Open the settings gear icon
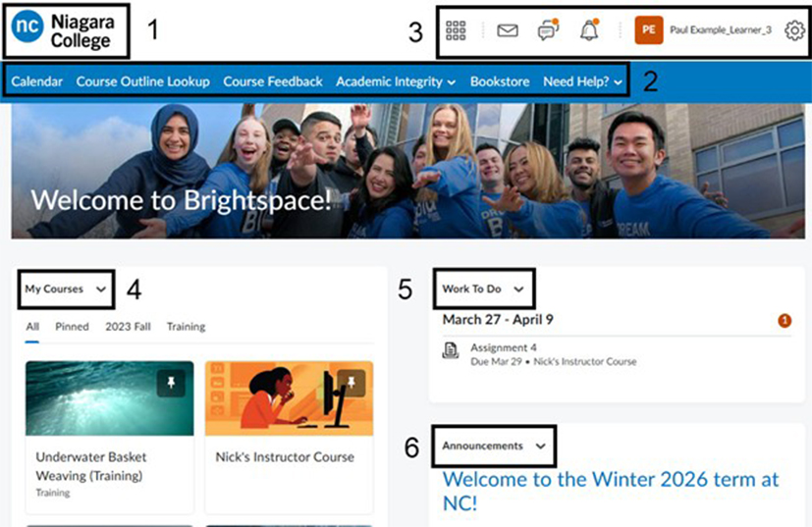The height and width of the screenshot is (527, 812). click(795, 30)
